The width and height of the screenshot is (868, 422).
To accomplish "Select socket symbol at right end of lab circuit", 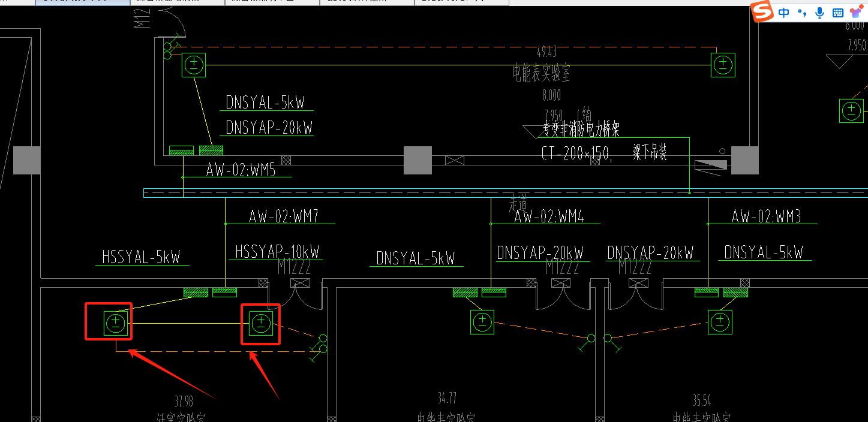I will (723, 65).
